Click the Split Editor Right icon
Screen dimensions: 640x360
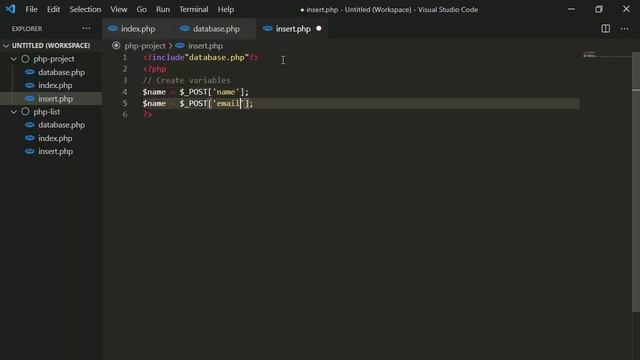coord(606,29)
